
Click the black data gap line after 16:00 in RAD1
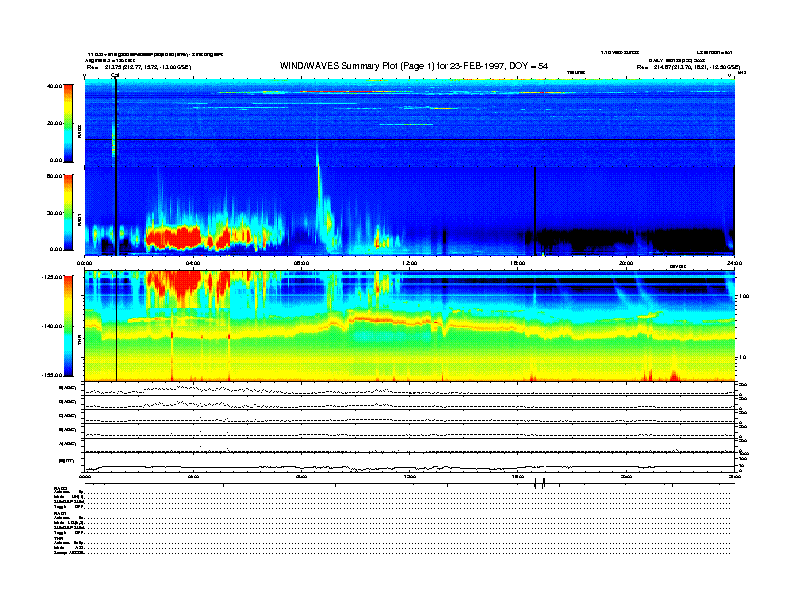pyautogui.click(x=535, y=211)
